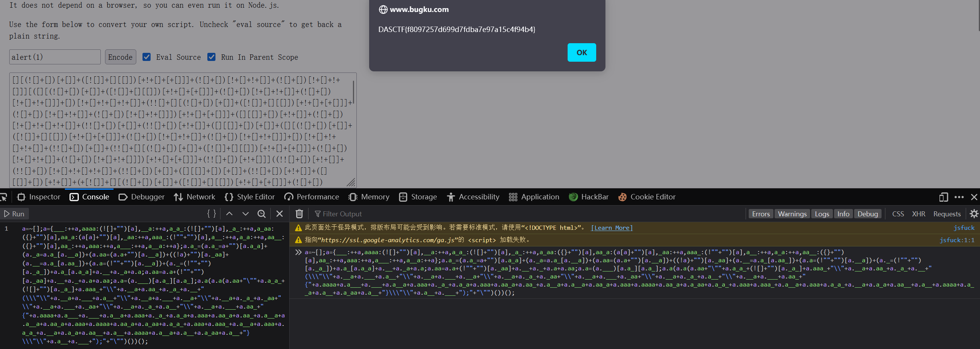Follow the Learn More link in warning
The image size is (980, 349).
612,228
